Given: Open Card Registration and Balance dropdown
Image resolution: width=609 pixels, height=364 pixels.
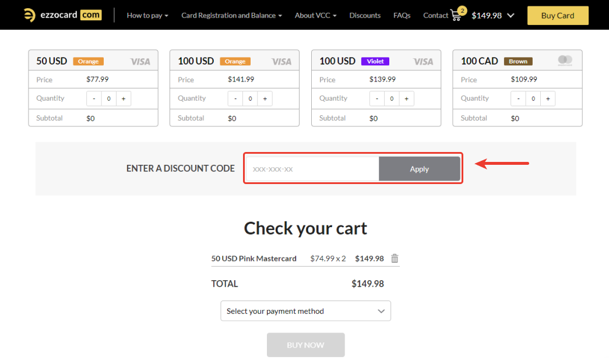Looking at the screenshot, I should (x=231, y=15).
